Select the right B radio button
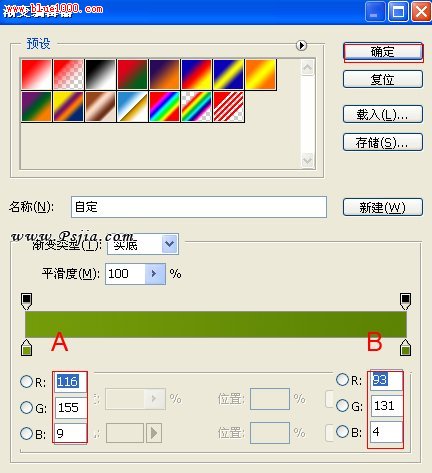Viewport: 432px width, 473px height. pyautogui.click(x=342, y=432)
